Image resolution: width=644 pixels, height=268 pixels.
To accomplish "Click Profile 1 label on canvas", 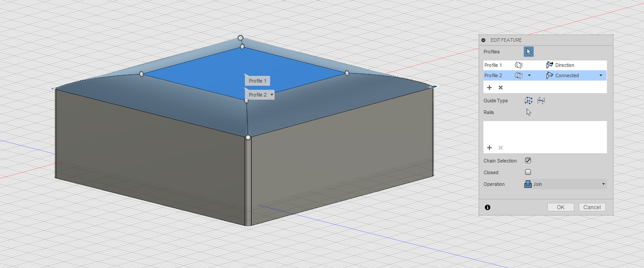I will (258, 81).
